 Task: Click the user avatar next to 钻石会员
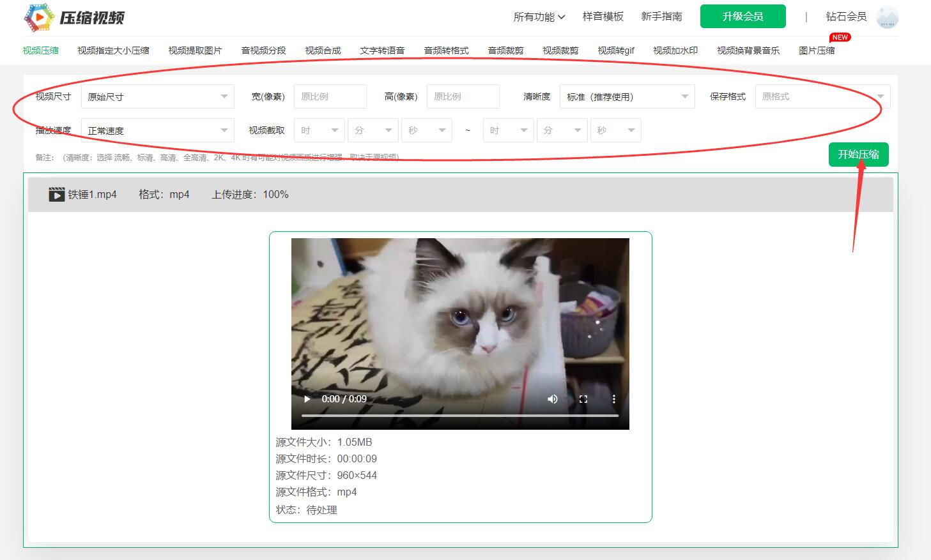coord(889,17)
